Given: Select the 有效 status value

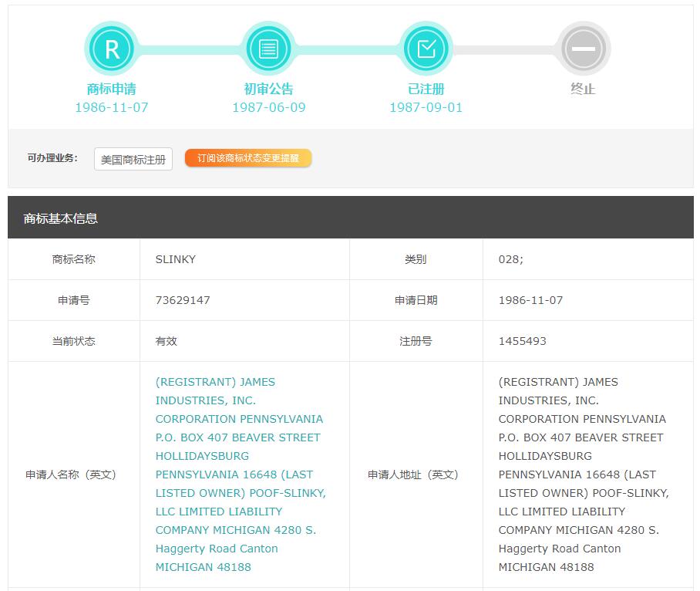Looking at the screenshot, I should 166,341.
